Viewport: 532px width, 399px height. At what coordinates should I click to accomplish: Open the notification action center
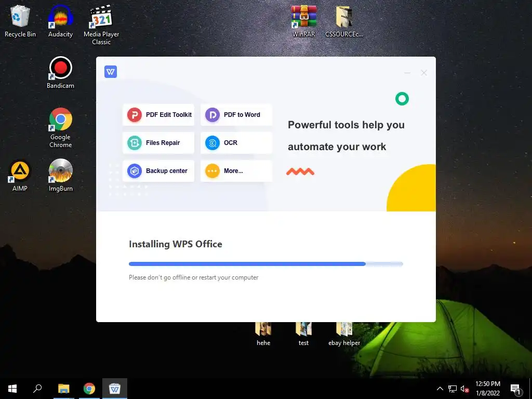click(515, 389)
